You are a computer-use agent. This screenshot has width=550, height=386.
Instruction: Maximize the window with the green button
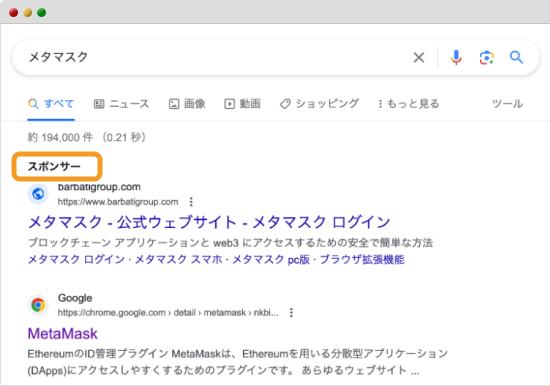42,13
